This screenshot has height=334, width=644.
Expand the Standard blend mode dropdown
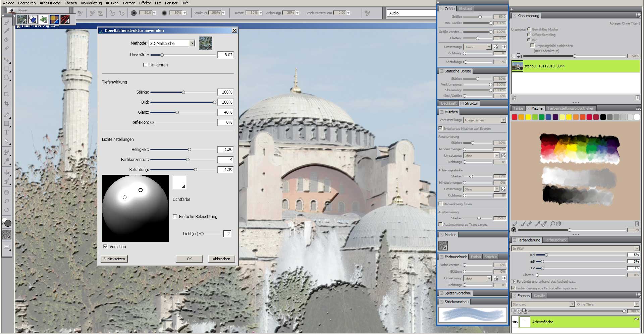point(572,304)
